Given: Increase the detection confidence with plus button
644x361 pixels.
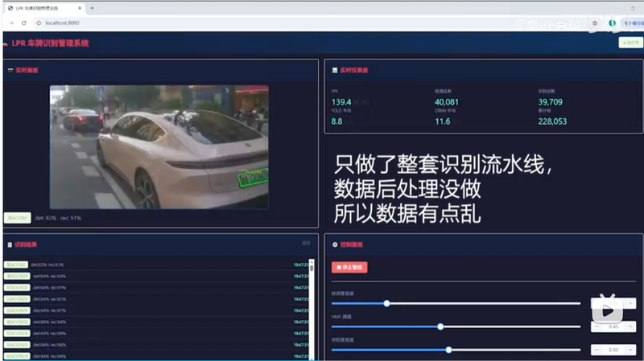Looking at the screenshot, I should [630, 304].
